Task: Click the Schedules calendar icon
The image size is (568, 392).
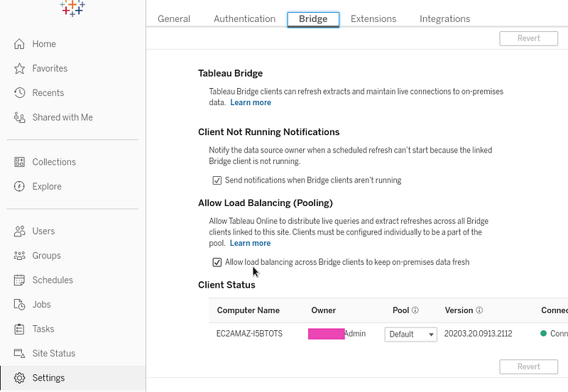Action: [19, 280]
